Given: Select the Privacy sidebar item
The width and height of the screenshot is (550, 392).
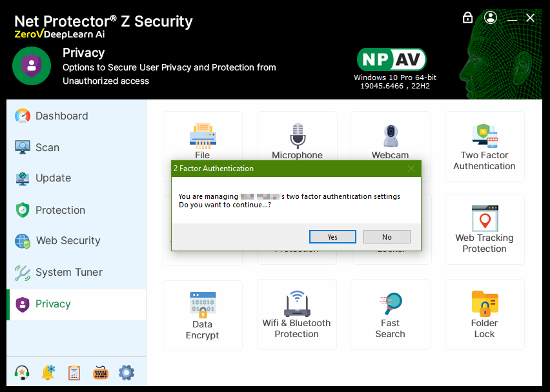Looking at the screenshot, I should coord(53,304).
